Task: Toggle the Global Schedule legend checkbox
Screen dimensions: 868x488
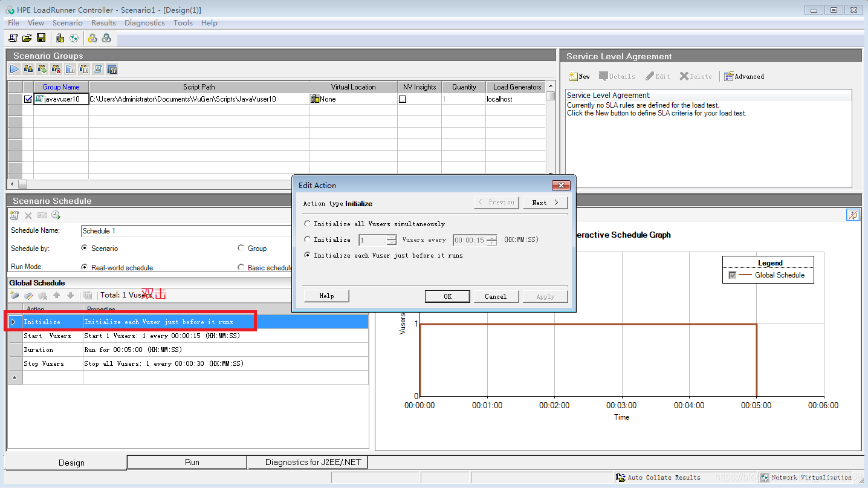Action: click(733, 275)
